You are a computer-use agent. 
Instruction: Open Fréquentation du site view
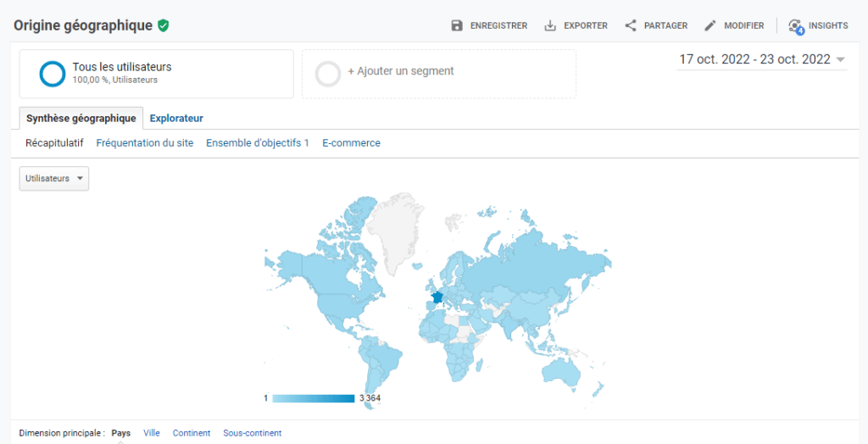pyautogui.click(x=144, y=143)
